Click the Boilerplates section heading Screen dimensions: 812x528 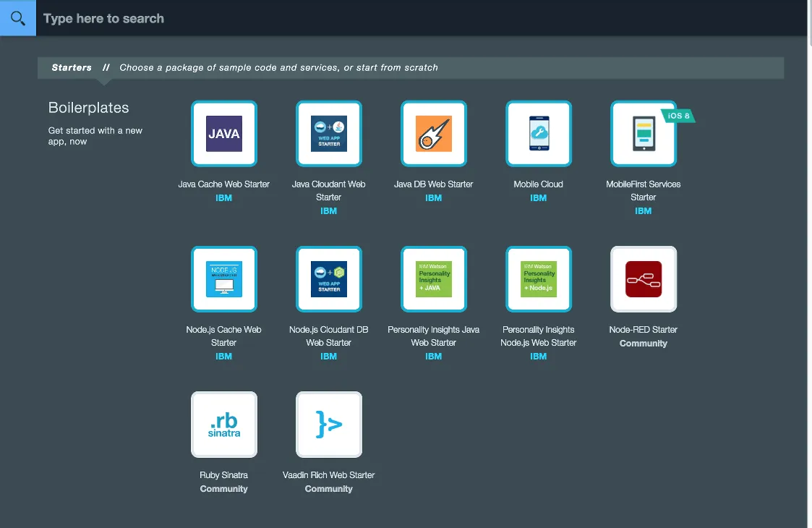point(88,107)
